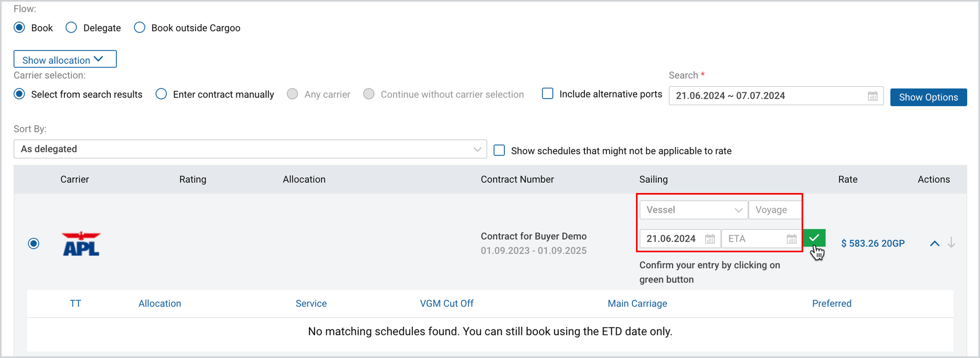Click the Main Carriage header
Viewport: 980px width, 358px height.
(x=638, y=303)
